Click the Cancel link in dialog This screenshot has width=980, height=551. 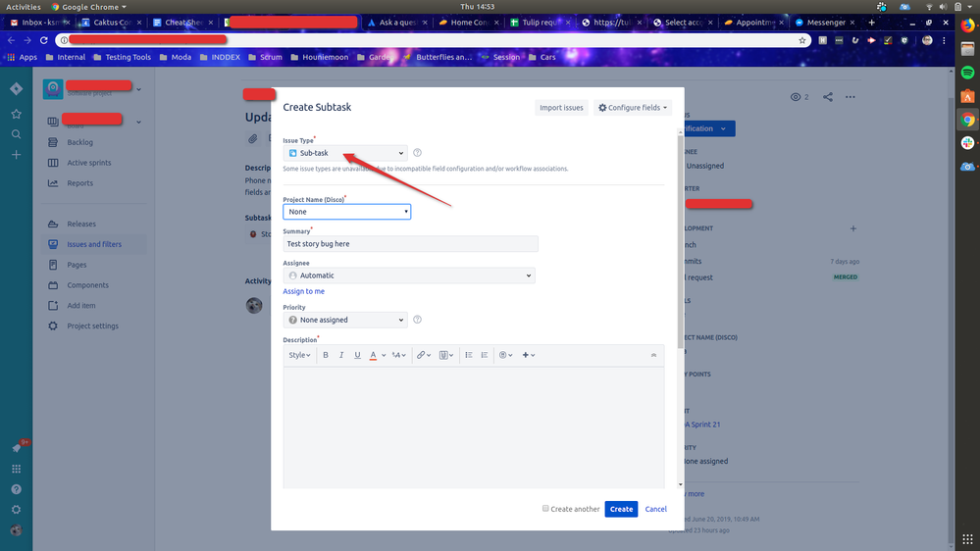pyautogui.click(x=655, y=509)
